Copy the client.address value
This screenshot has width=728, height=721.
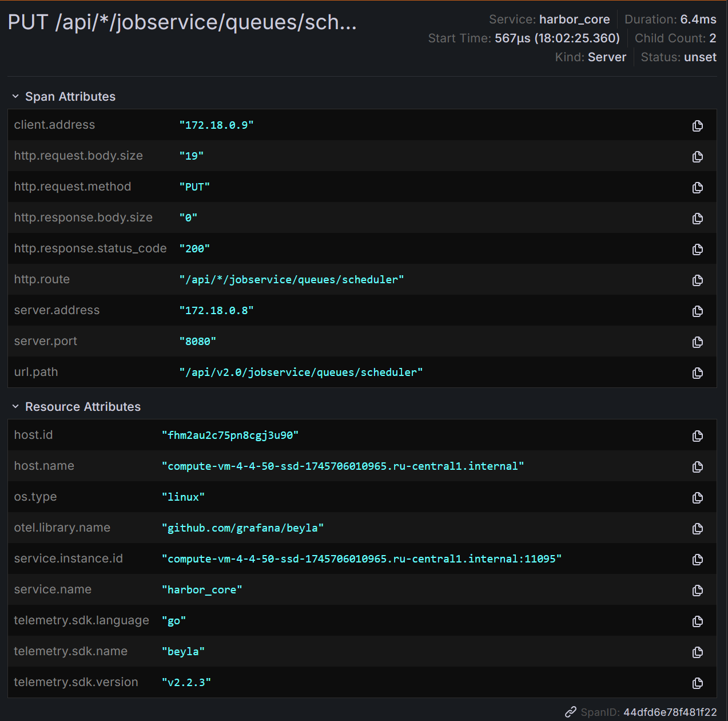[x=697, y=126]
